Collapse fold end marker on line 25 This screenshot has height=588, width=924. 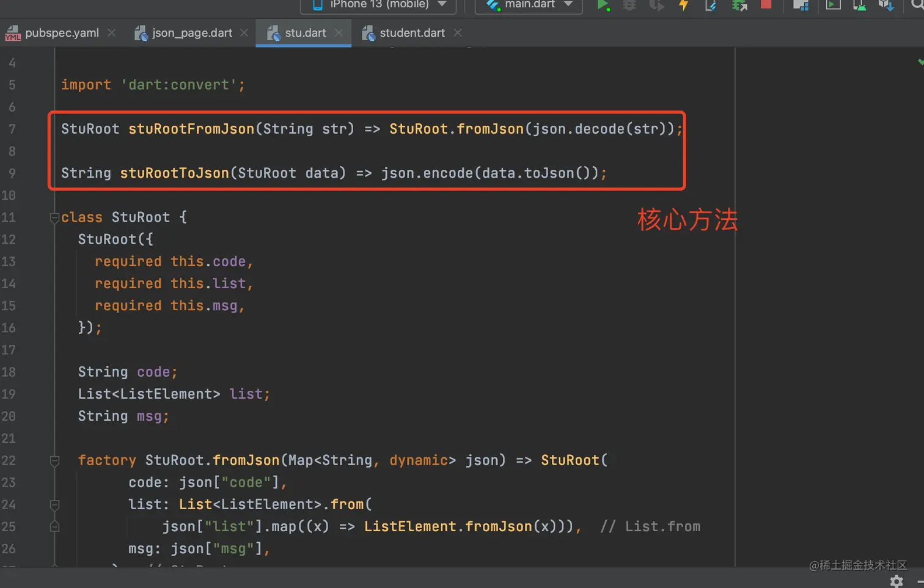click(54, 526)
